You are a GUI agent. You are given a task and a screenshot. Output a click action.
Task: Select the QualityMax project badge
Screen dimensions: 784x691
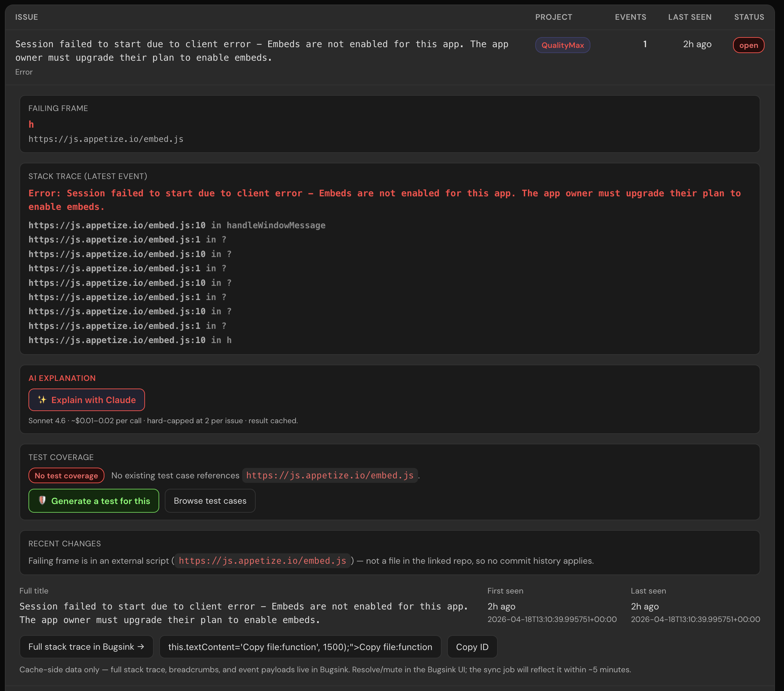coord(562,45)
